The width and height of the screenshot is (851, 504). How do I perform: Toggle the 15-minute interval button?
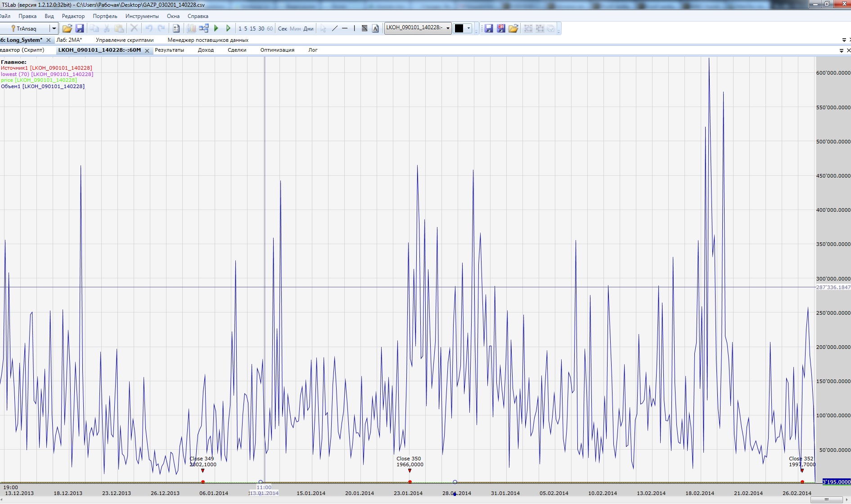point(252,28)
